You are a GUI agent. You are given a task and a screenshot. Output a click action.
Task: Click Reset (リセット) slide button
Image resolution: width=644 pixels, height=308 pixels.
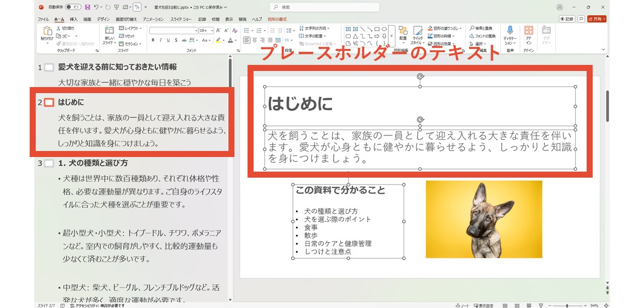pos(128,36)
